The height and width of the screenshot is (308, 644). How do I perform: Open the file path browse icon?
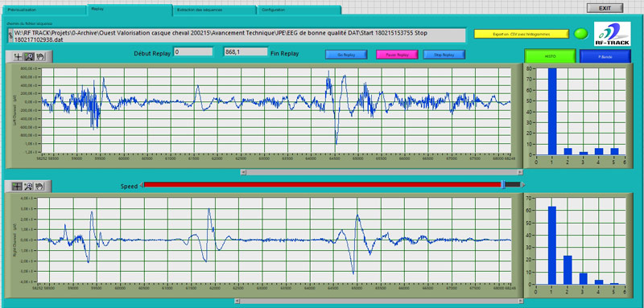(x=10, y=35)
